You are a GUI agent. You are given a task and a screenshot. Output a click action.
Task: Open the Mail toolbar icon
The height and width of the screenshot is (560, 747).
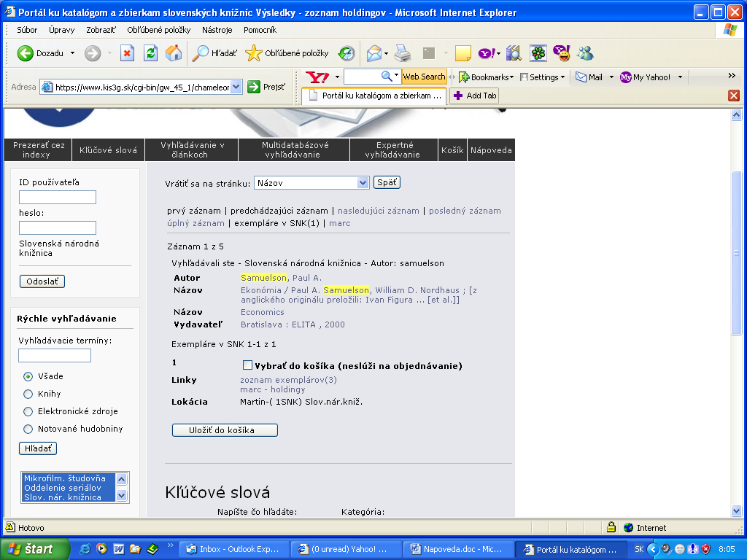tap(376, 53)
